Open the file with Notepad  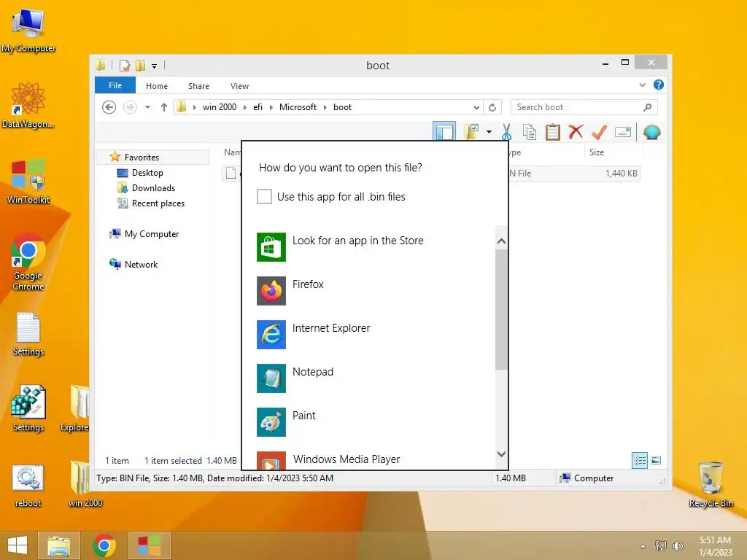click(376, 378)
